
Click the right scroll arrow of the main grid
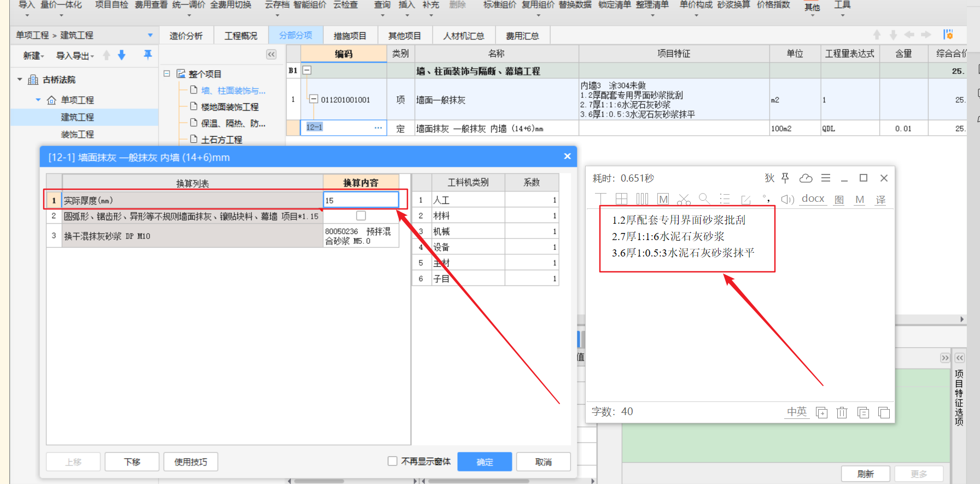pyautogui.click(x=961, y=319)
